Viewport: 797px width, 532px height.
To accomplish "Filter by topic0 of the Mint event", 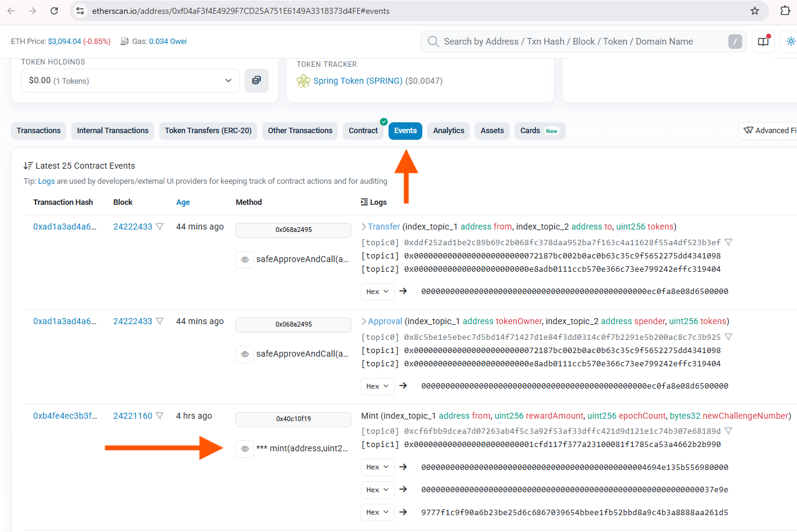I will point(728,431).
